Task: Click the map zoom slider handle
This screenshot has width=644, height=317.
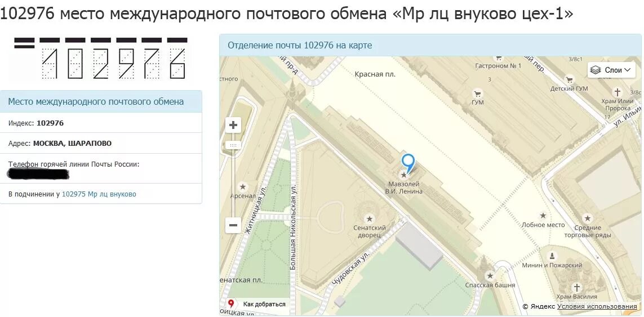Action: pyautogui.click(x=233, y=145)
